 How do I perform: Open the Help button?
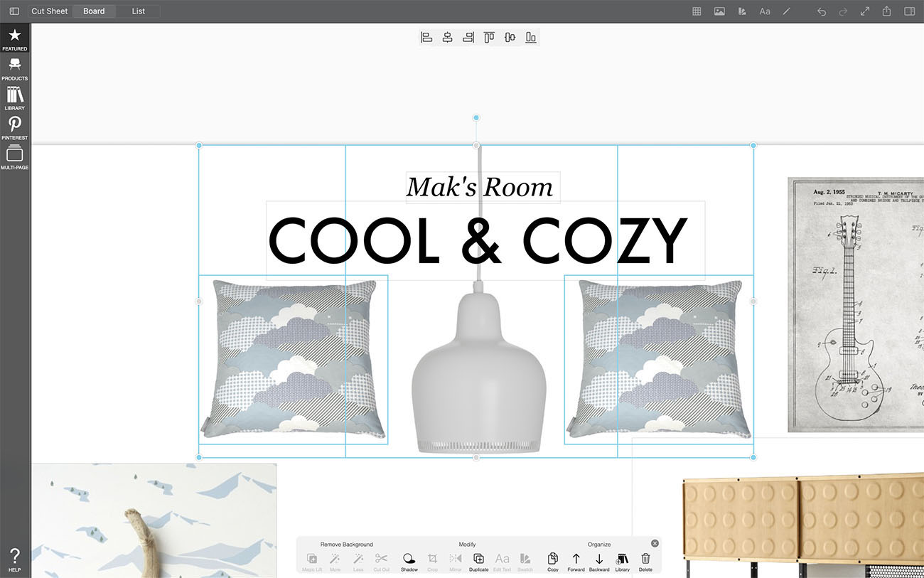(14, 560)
